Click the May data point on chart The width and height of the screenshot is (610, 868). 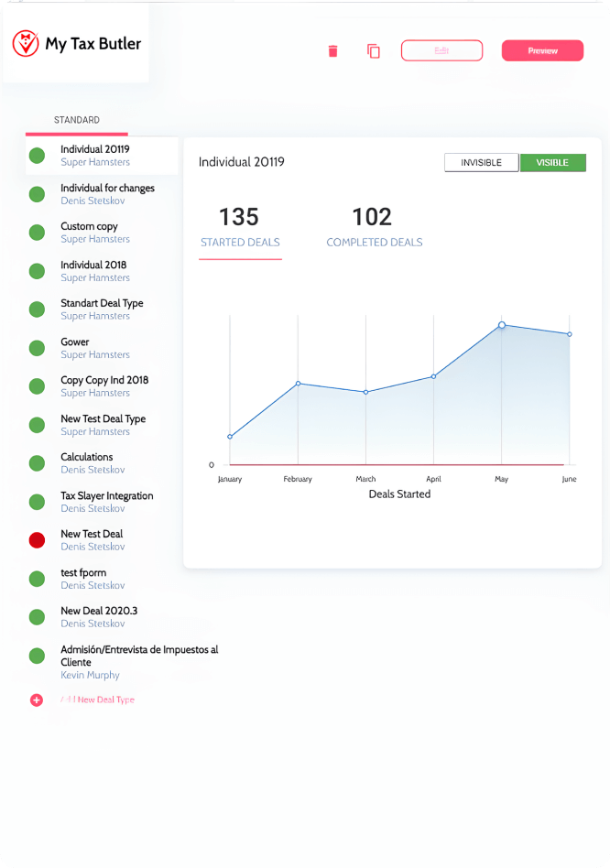click(x=502, y=325)
